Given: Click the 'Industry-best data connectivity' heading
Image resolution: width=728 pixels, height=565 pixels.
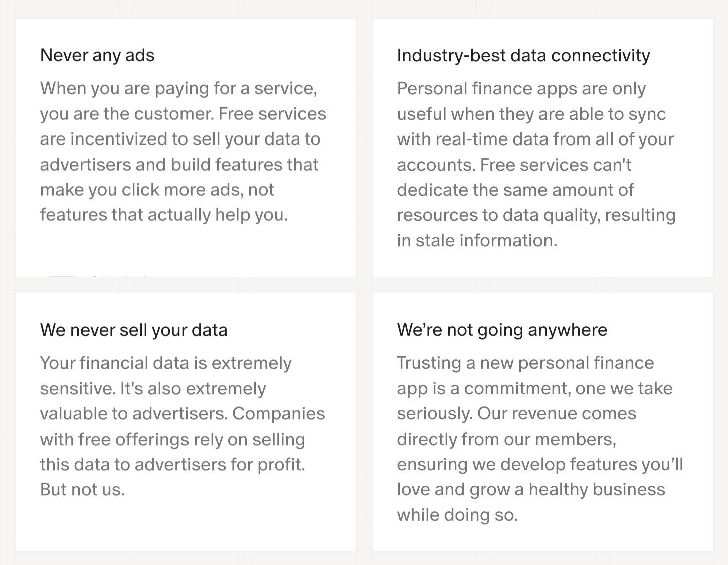Looking at the screenshot, I should click(523, 55).
